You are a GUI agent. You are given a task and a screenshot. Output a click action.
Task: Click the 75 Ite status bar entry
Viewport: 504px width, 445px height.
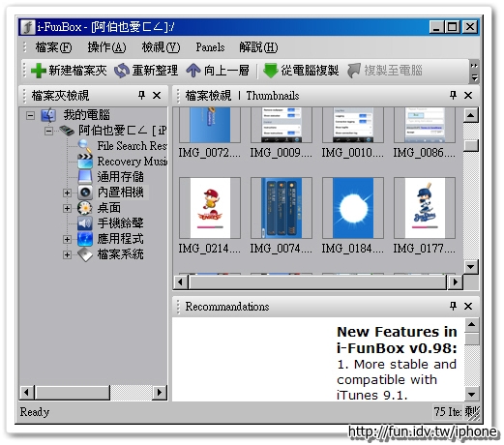[447, 412]
